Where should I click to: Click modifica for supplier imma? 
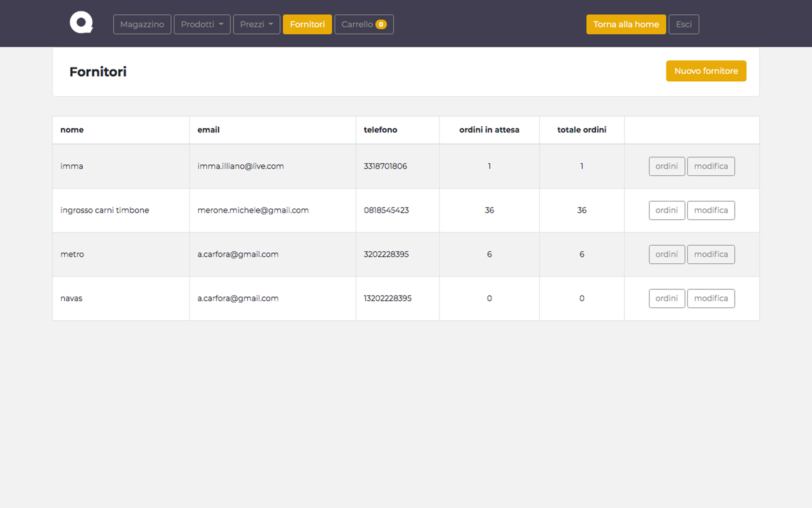[711, 166]
